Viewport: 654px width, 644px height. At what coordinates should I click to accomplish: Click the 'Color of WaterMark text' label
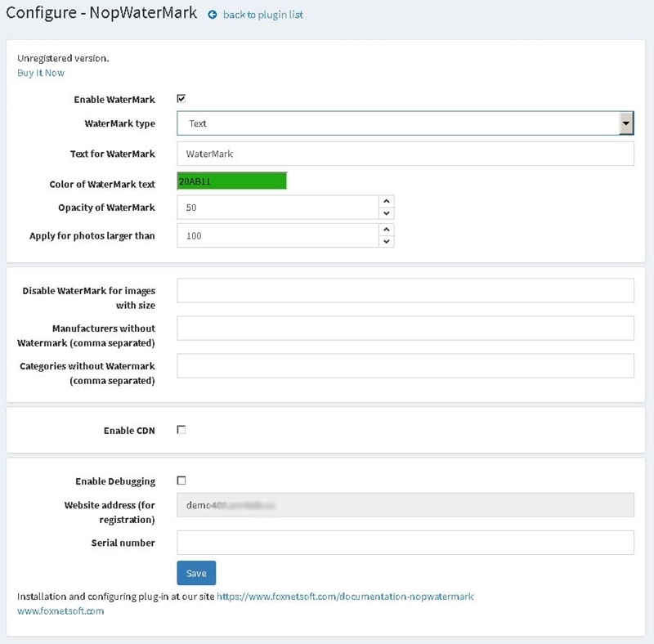point(102,185)
